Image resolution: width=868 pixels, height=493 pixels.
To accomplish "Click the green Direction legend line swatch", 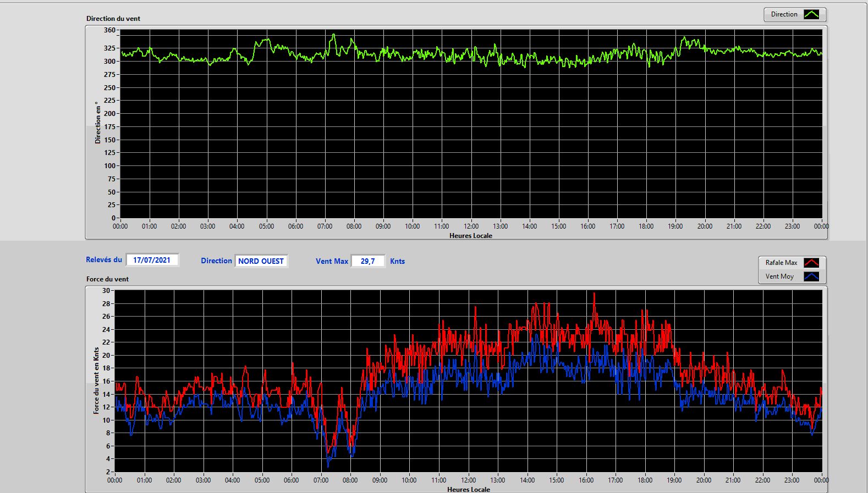I will click(811, 14).
